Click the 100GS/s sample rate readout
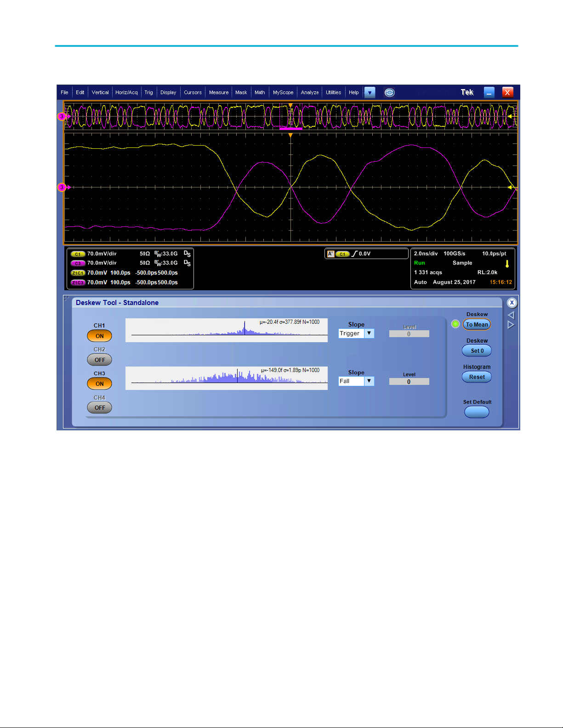The height and width of the screenshot is (728, 563). tap(455, 254)
